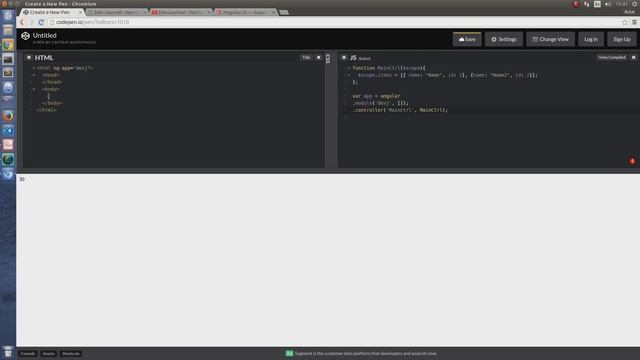Click the codepen.io address bar

(335, 22)
